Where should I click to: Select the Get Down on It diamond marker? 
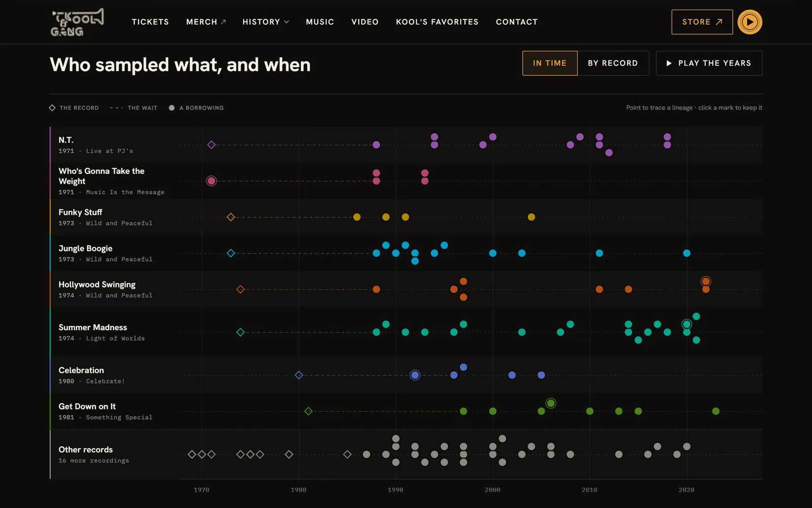309,411
